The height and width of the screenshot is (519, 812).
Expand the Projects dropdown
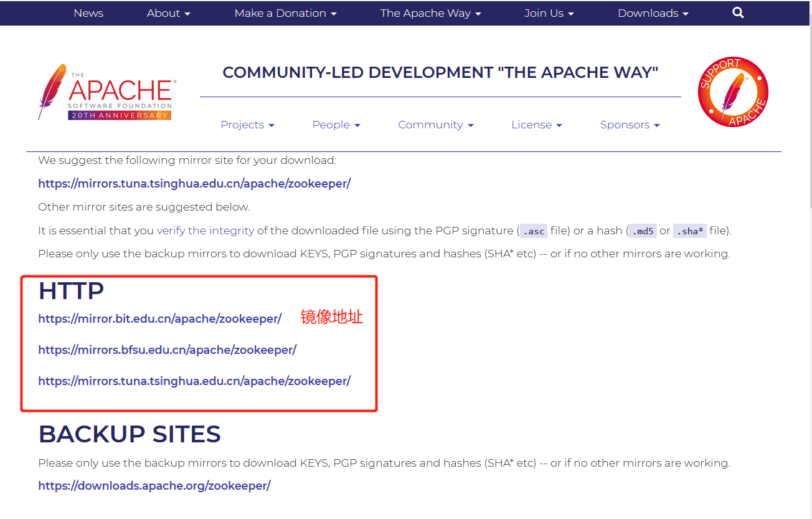click(247, 125)
